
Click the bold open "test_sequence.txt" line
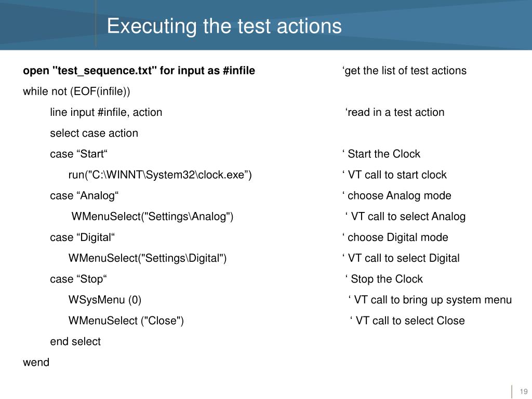pyautogui.click(x=139, y=71)
